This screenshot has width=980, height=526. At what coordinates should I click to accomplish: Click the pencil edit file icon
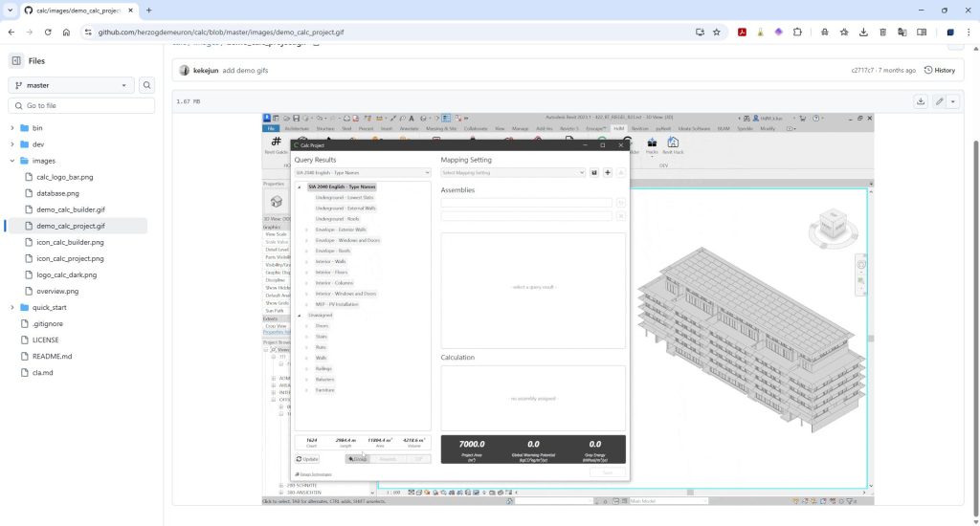pyautogui.click(x=940, y=101)
